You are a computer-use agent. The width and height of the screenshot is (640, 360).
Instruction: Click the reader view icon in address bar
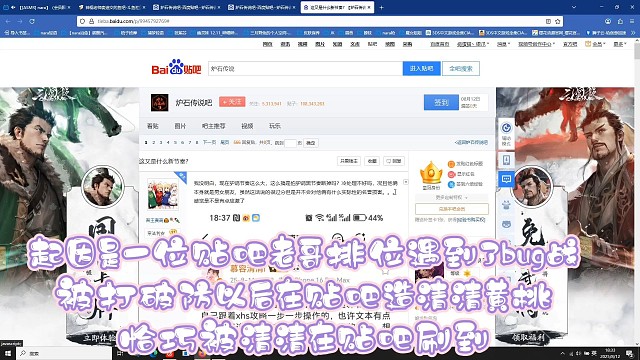click(548, 21)
